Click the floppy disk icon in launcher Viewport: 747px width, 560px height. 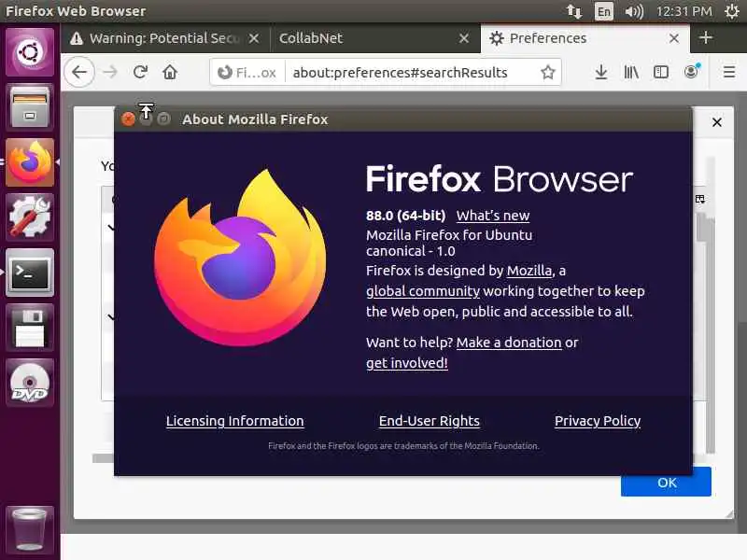(30, 328)
